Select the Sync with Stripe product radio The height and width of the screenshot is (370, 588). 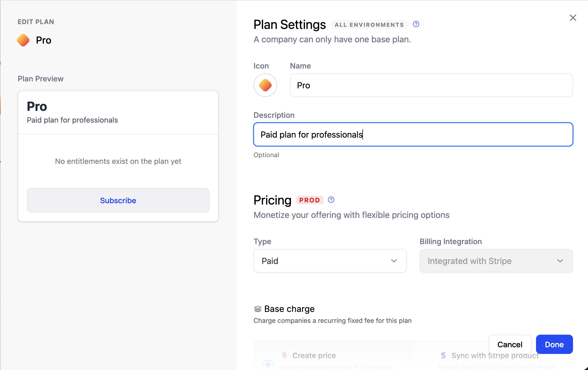pos(427,364)
